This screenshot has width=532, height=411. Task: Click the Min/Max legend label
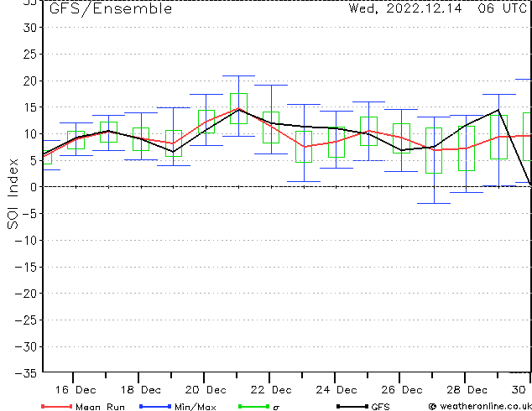(195, 407)
